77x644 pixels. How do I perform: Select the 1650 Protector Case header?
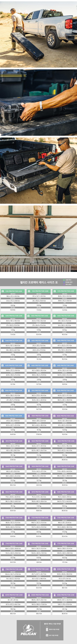coord(38,466)
